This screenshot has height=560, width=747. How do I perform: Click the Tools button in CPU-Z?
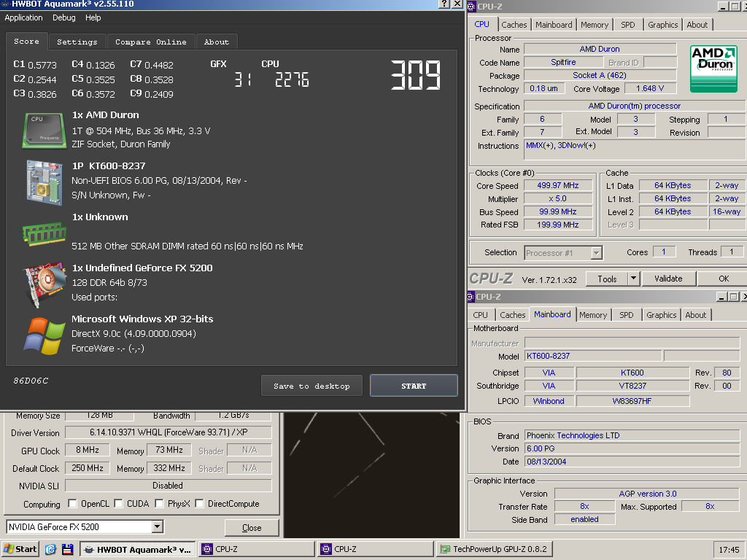[x=607, y=279]
